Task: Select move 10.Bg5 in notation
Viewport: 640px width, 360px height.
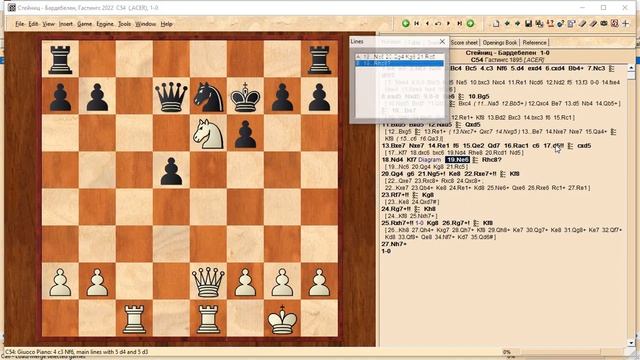Action: pos(479,97)
